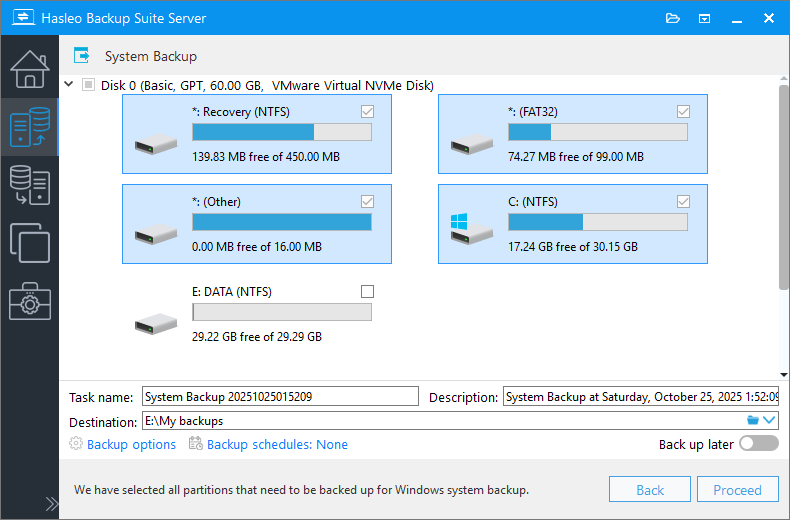Click the E: DATA usage bar

tap(282, 312)
